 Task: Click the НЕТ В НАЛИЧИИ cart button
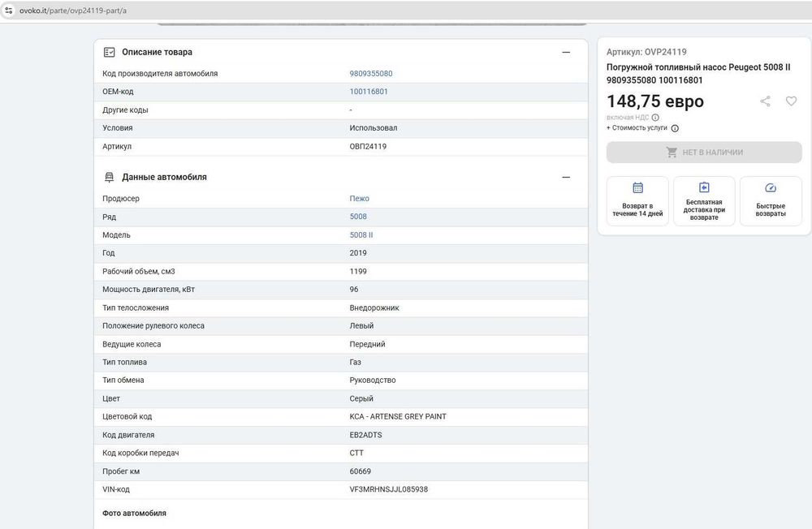click(x=704, y=153)
